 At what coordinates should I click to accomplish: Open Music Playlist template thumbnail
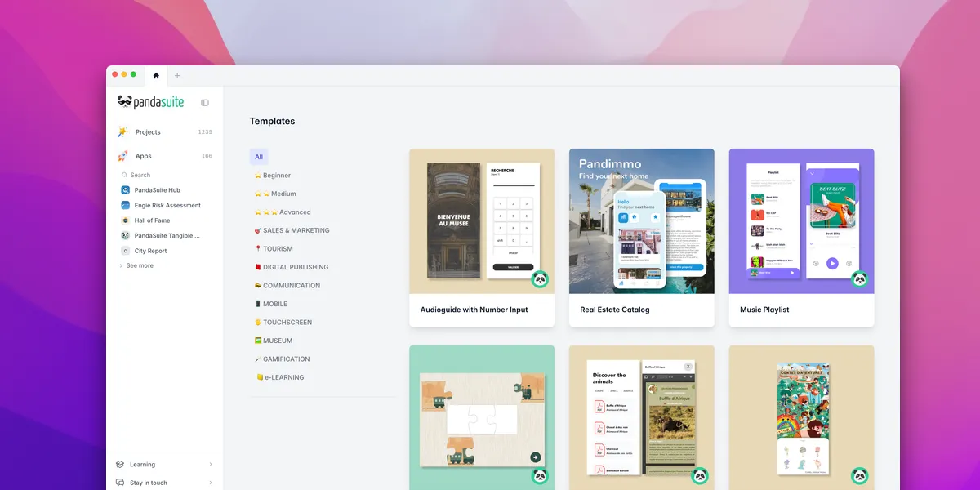point(802,221)
